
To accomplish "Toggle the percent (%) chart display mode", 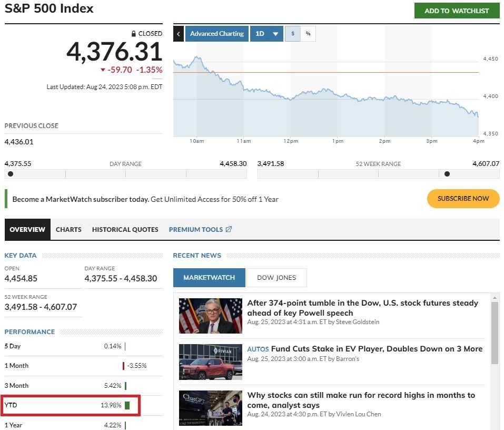I will pos(309,33).
